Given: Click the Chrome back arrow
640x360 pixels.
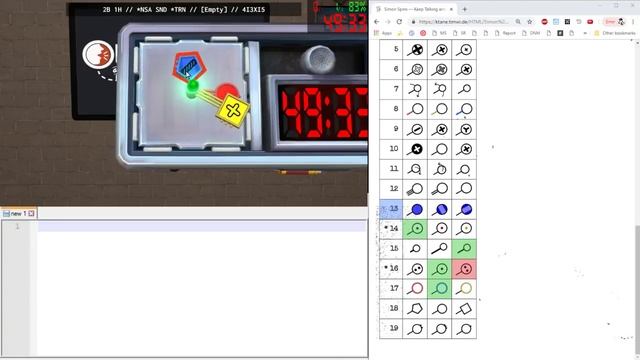Looking at the screenshot, I should point(377,22).
